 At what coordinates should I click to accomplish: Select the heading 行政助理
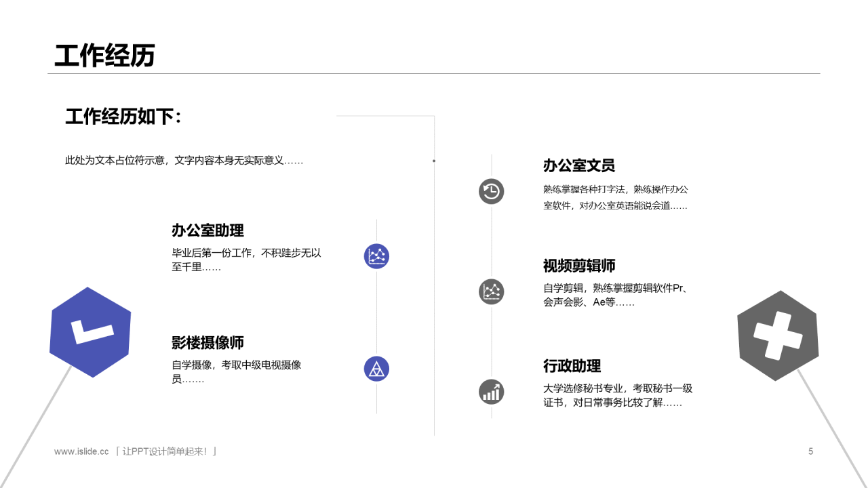(572, 366)
